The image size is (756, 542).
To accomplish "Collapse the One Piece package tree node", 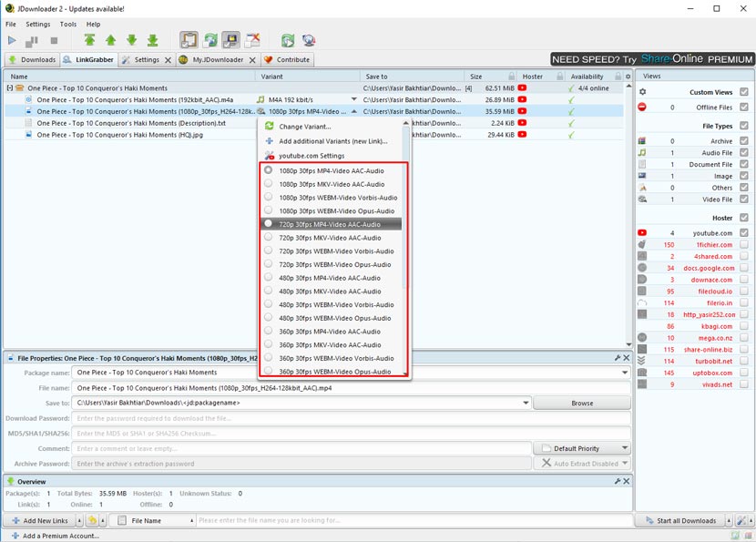I will [x=10, y=88].
